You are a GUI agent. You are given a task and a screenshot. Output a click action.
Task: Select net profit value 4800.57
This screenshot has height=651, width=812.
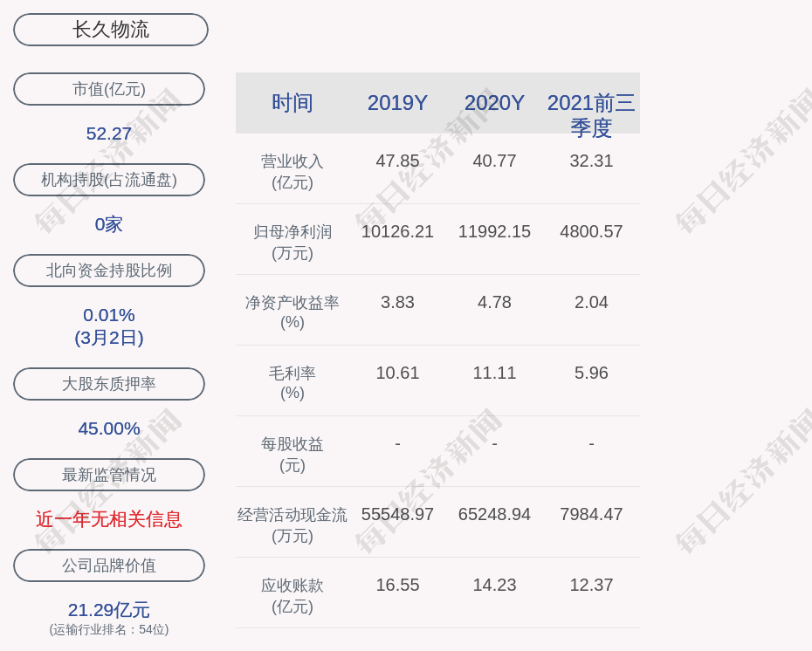click(591, 231)
